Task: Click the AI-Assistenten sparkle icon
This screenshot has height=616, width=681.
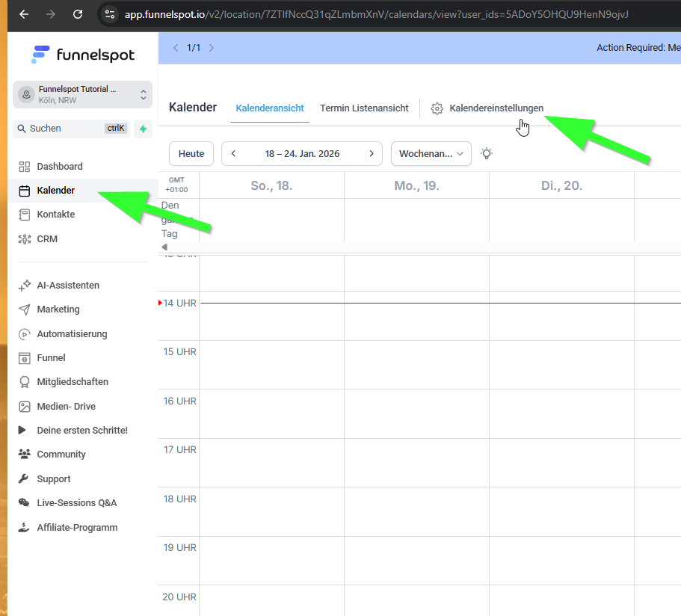Action: click(x=25, y=286)
